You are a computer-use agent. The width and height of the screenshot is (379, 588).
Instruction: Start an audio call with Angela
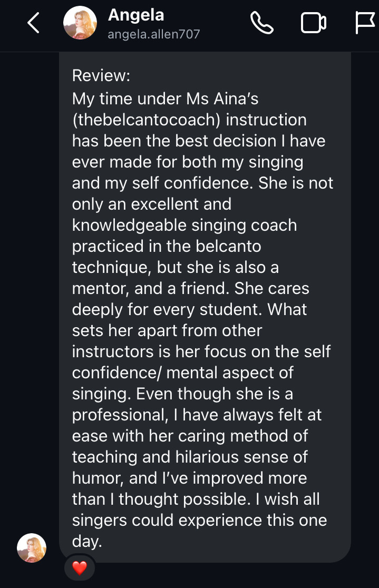click(261, 23)
